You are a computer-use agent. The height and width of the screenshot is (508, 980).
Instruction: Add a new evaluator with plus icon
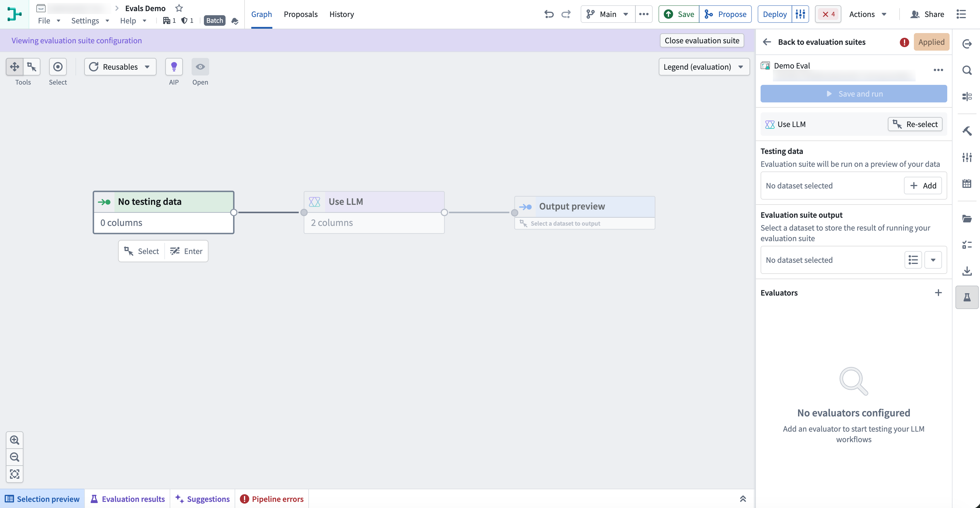pos(938,293)
